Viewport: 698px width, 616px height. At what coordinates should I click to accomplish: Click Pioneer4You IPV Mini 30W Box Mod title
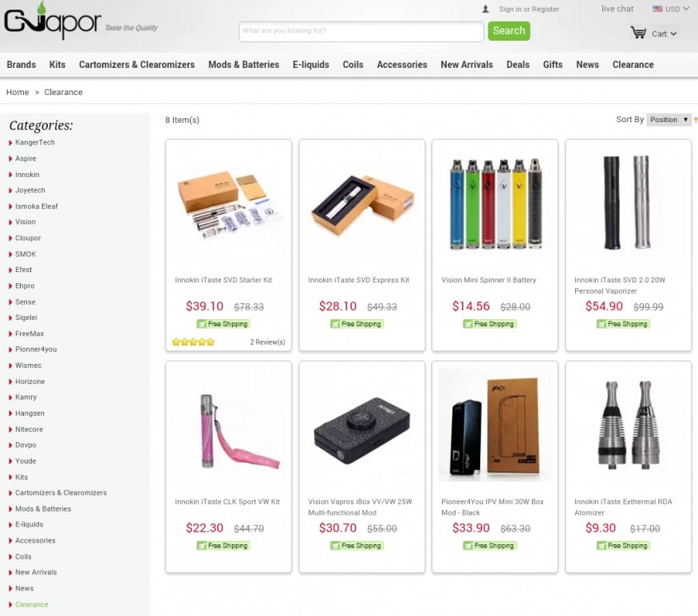[x=492, y=507]
